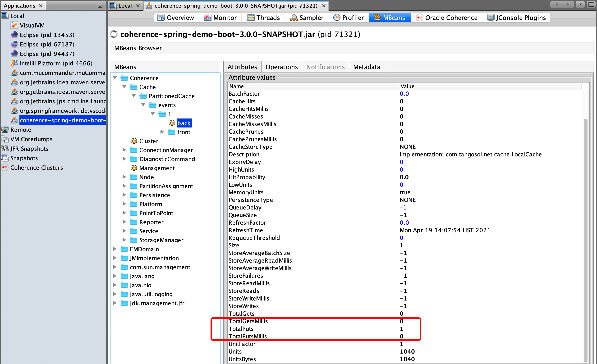Screen dimensions: 597x364
Task: Expand the java.lang MBean domain
Action: coord(115,276)
